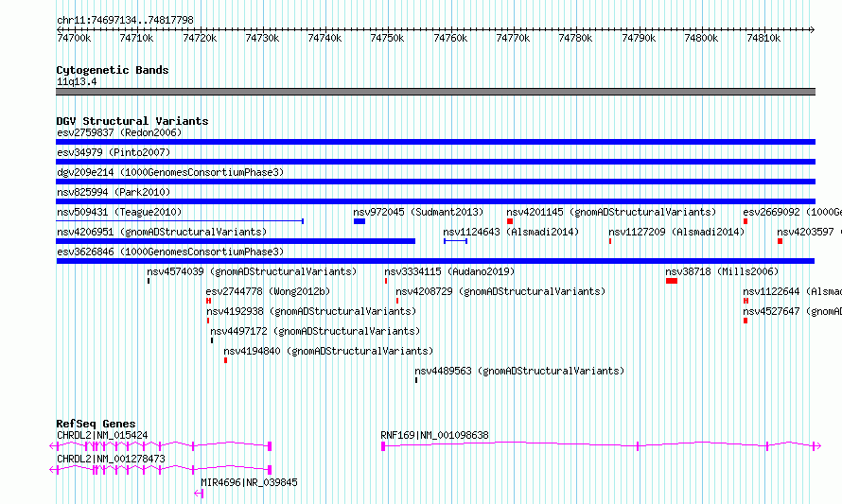Select the nsv4206951 gnomAD variant bar
Viewport: 842px width, 504px height.
pyautogui.click(x=236, y=241)
